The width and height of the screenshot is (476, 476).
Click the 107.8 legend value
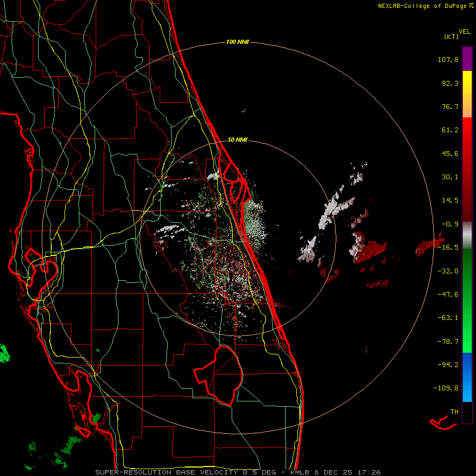click(448, 59)
